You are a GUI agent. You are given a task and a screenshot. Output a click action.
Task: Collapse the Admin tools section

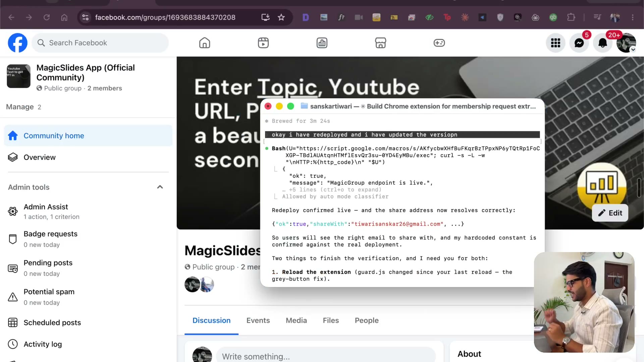click(x=160, y=187)
